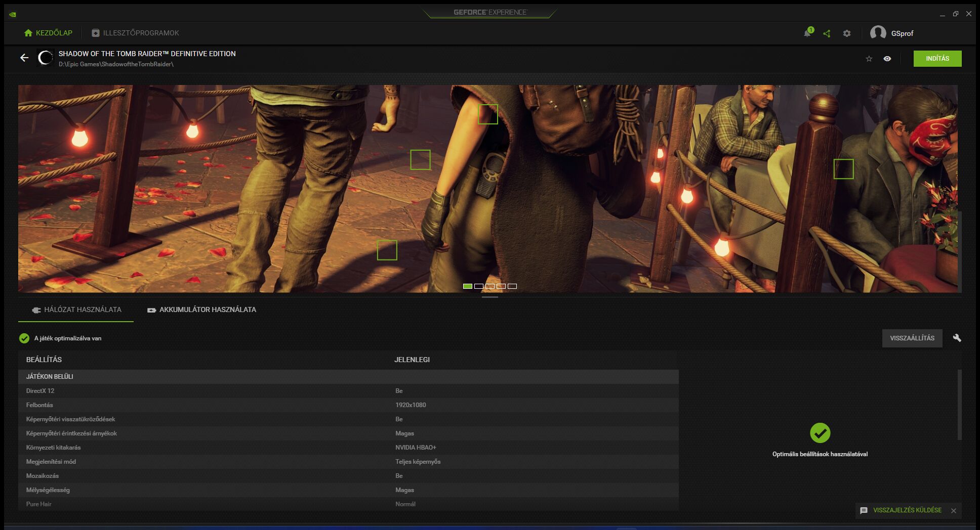Select the third screenshot carousel indicator

[490, 286]
